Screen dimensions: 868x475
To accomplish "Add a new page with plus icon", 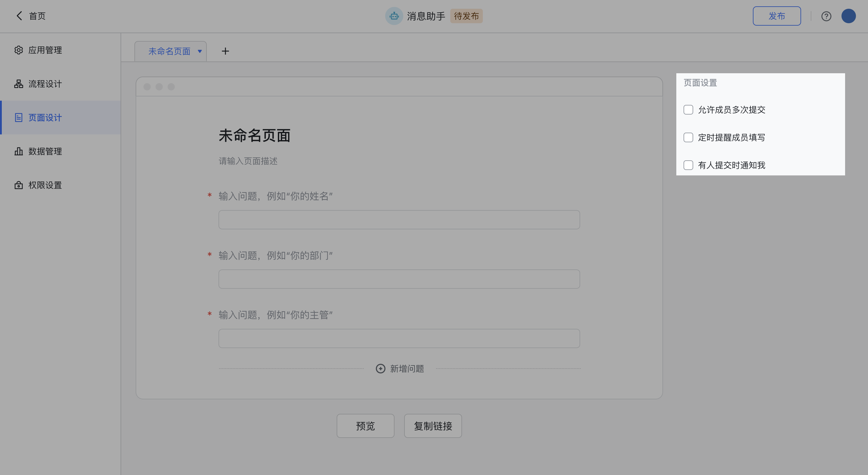I will pyautogui.click(x=225, y=51).
